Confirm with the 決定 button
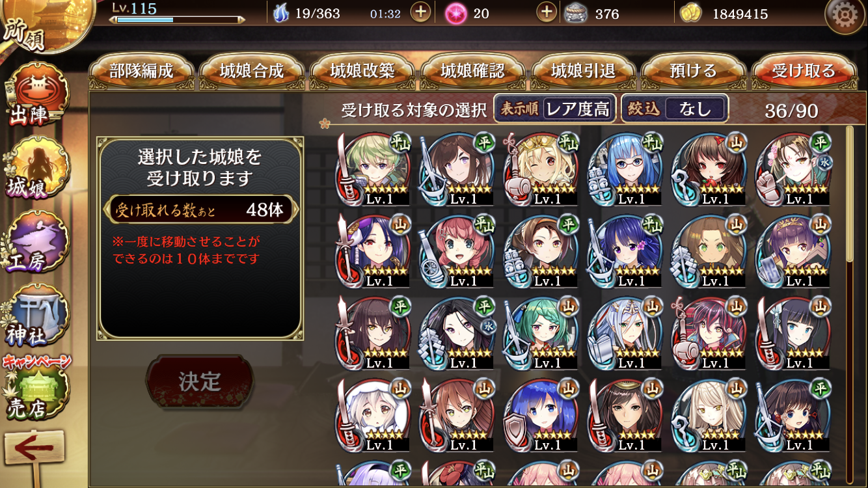The image size is (868, 488). tap(200, 382)
